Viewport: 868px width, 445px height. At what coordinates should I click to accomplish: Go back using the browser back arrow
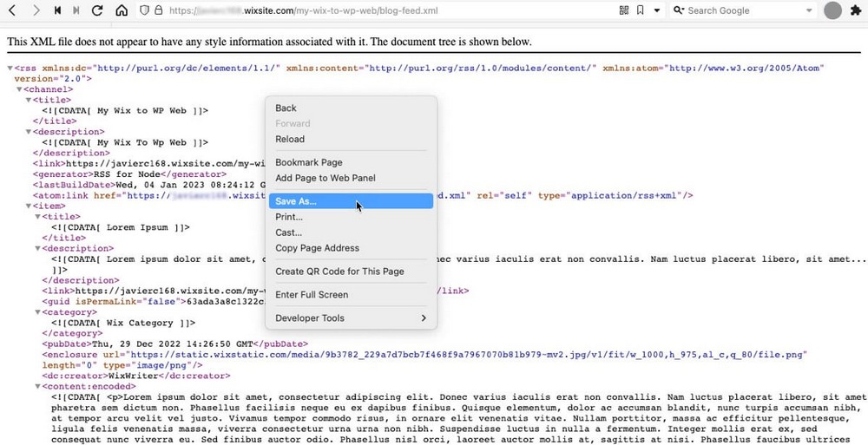[12, 10]
